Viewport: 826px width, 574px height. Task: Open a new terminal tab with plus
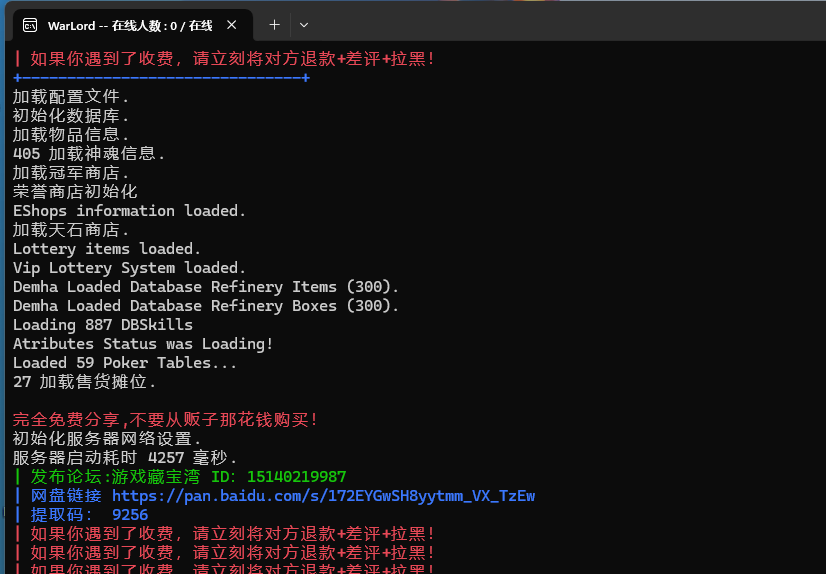point(274,25)
